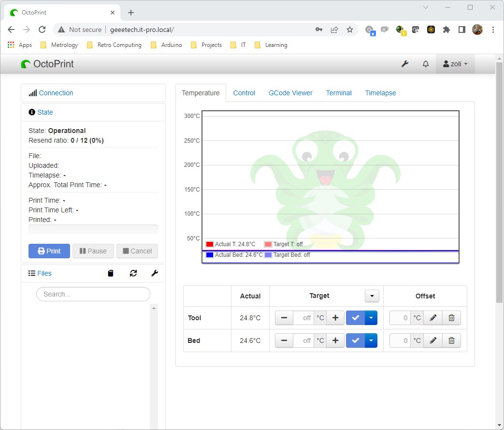Open the Retro Computing bookmarks folder
The height and width of the screenshot is (430, 504).
coord(115,45)
